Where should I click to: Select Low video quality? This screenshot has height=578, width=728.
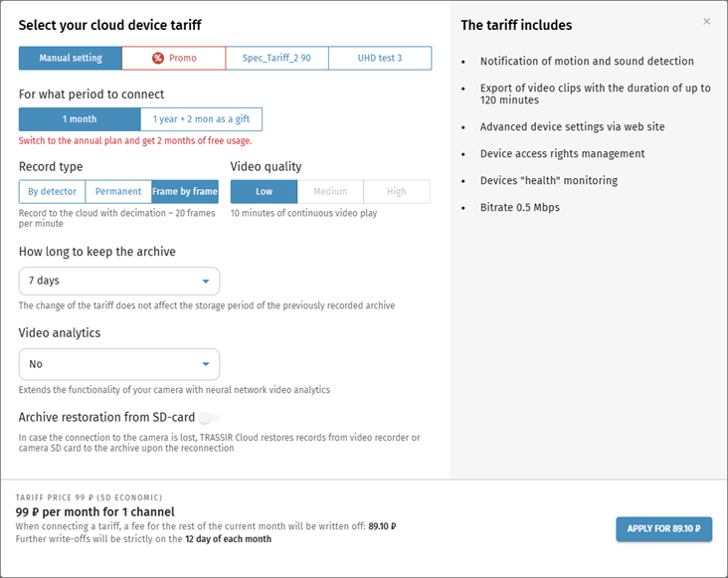264,192
